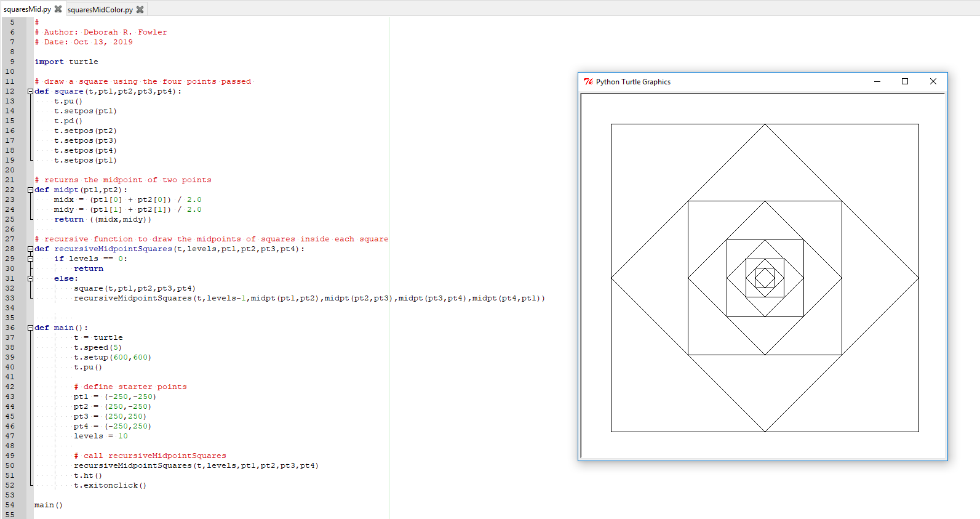
Task: Click line number 50 in the margin
Action: (10, 465)
